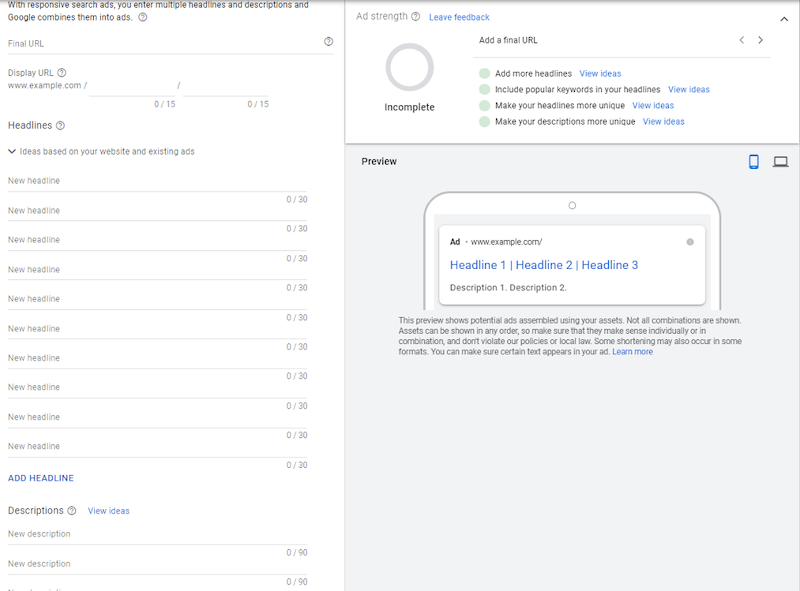Click the ADD HEADLINE button

pos(39,478)
